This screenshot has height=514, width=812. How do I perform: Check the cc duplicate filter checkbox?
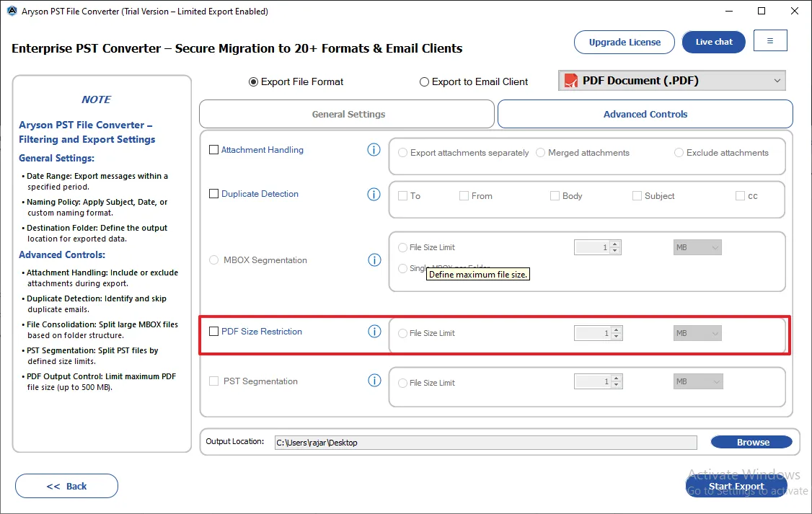click(740, 195)
